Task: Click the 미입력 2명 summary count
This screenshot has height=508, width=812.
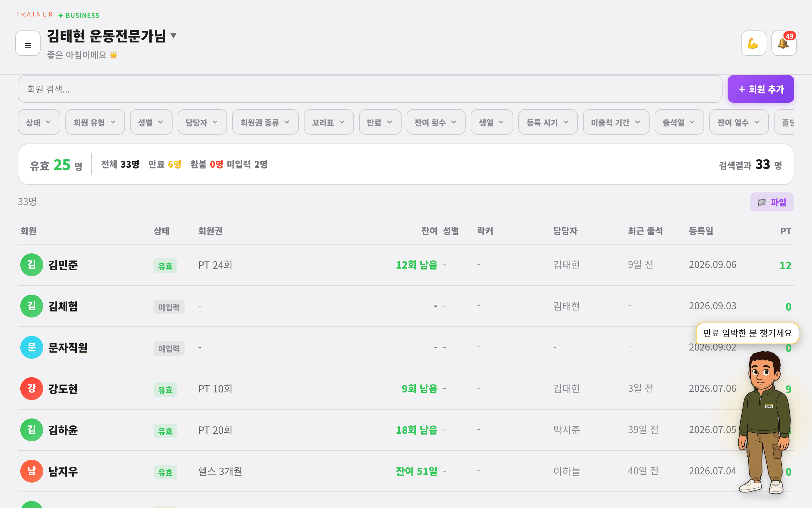Action: pyautogui.click(x=247, y=164)
